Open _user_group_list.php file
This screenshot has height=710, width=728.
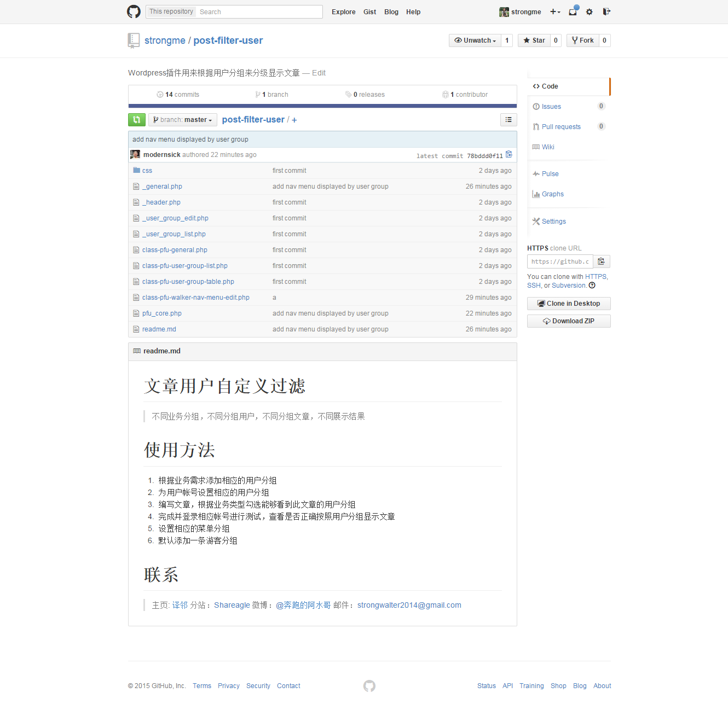tap(174, 234)
